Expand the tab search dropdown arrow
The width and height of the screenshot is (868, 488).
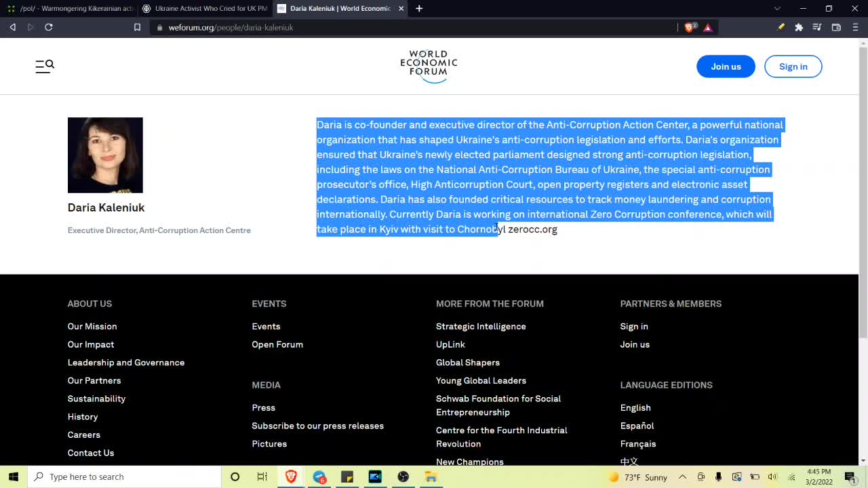777,9
